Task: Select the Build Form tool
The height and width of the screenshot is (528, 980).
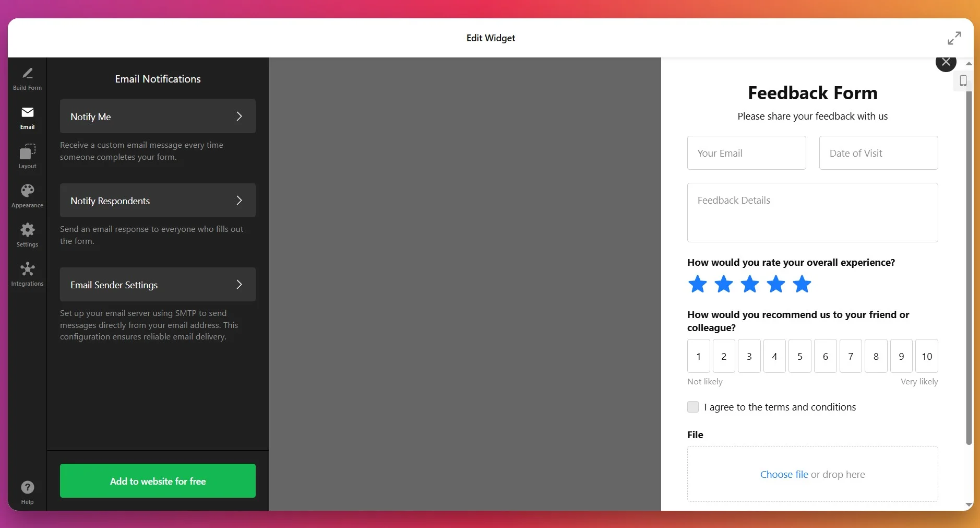Action: click(x=27, y=77)
